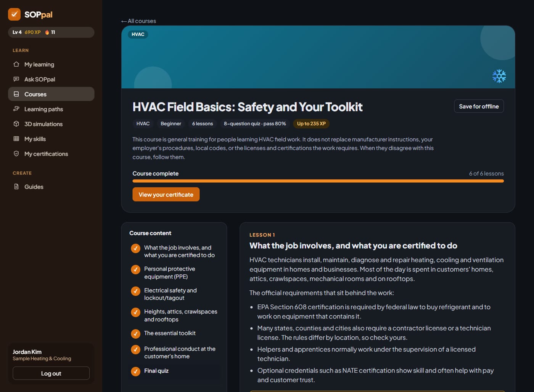The height and width of the screenshot is (392, 534).
Task: Click the Beginner difficulty tag
Action: (171, 123)
